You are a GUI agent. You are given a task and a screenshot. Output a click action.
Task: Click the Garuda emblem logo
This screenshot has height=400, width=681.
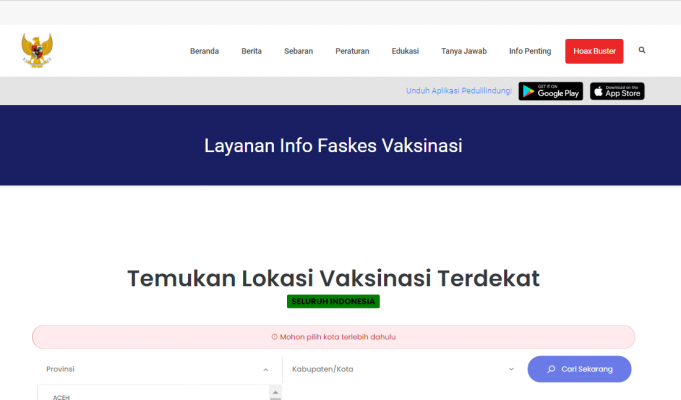pyautogui.click(x=37, y=50)
